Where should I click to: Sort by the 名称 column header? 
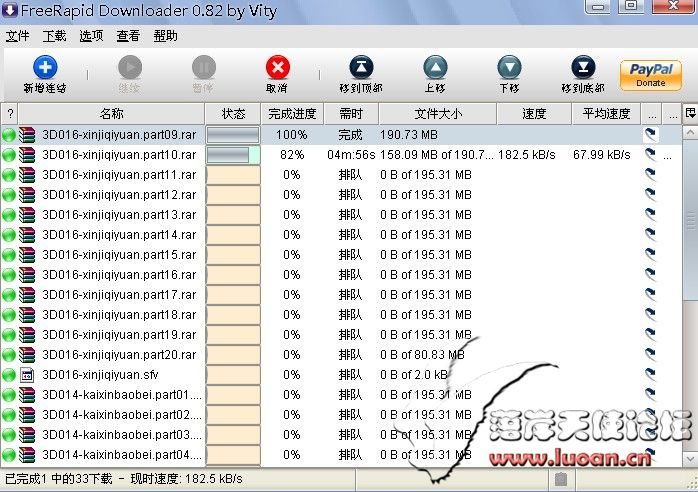(111, 114)
